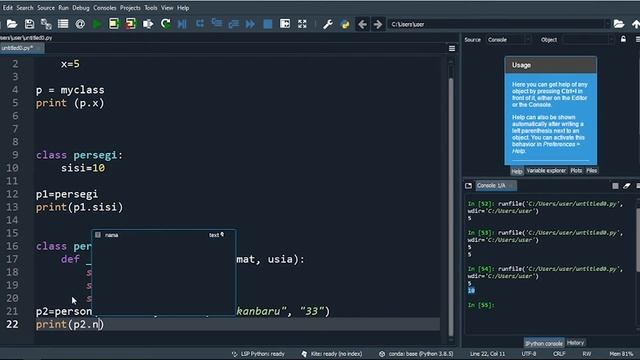Browse working directory folder icon
Image resolution: width=640 pixels, height=360 pixels.
pyautogui.click(x=619, y=24)
